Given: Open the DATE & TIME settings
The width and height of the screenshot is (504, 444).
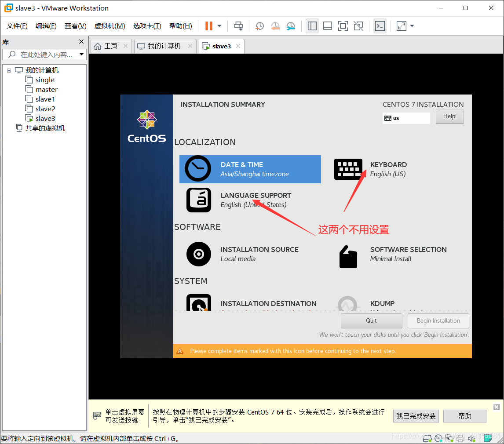Looking at the screenshot, I should click(250, 169).
